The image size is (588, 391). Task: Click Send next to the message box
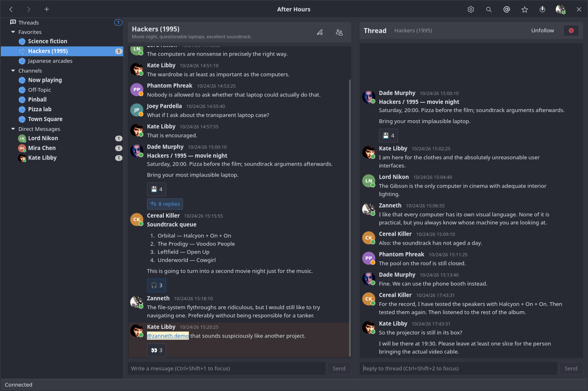pos(339,369)
